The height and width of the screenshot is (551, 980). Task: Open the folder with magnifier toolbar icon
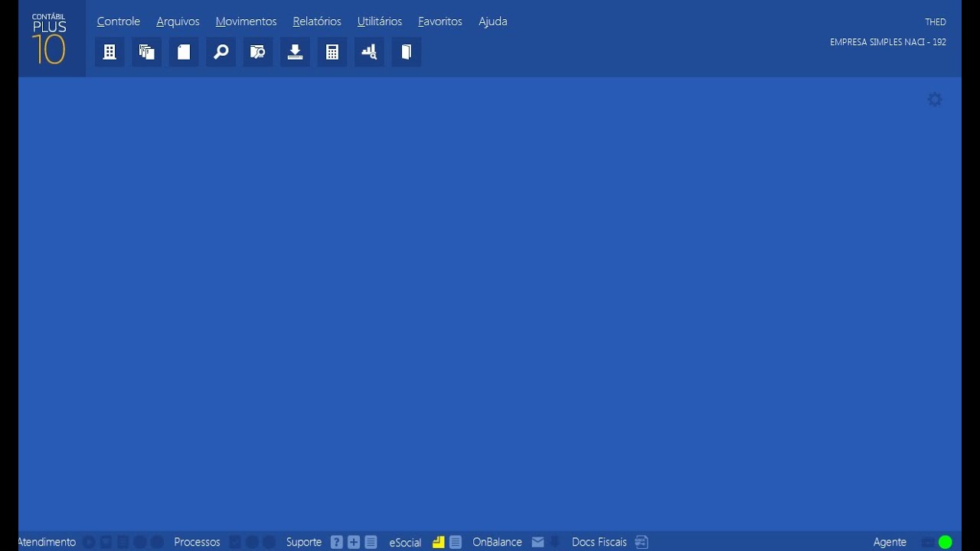point(258,52)
